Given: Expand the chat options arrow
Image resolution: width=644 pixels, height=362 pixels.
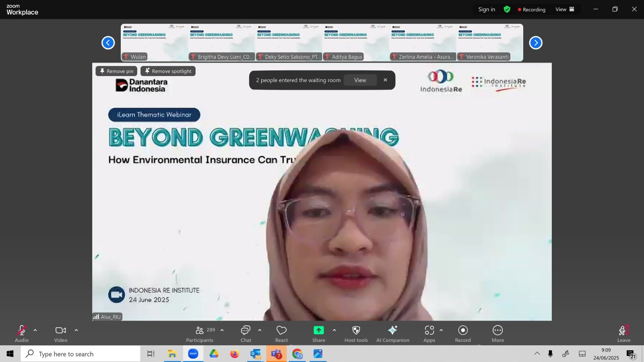Looking at the screenshot, I should tap(260, 330).
